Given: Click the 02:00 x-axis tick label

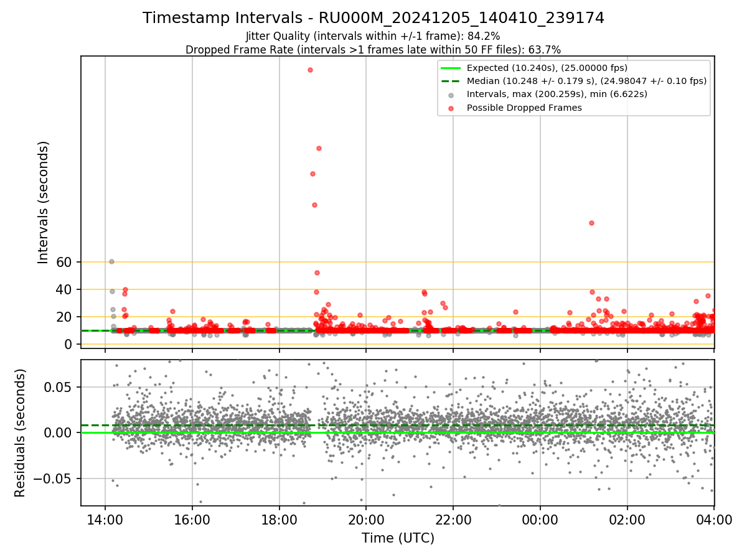Looking at the screenshot, I should point(627,520).
